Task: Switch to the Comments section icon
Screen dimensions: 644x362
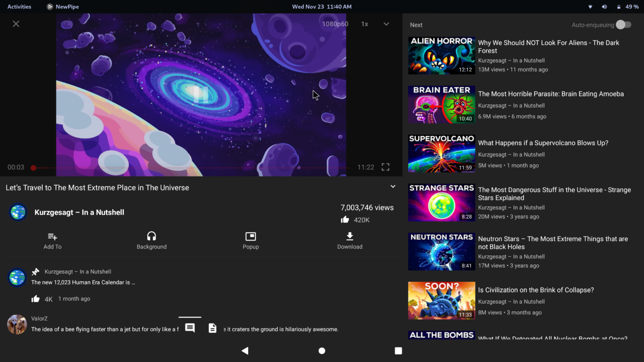Action: (x=190, y=328)
